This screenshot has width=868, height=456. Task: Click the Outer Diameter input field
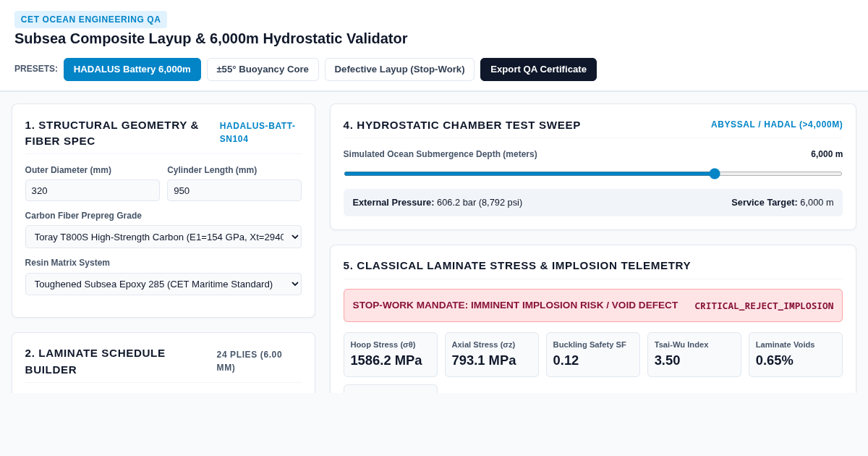[x=93, y=190]
